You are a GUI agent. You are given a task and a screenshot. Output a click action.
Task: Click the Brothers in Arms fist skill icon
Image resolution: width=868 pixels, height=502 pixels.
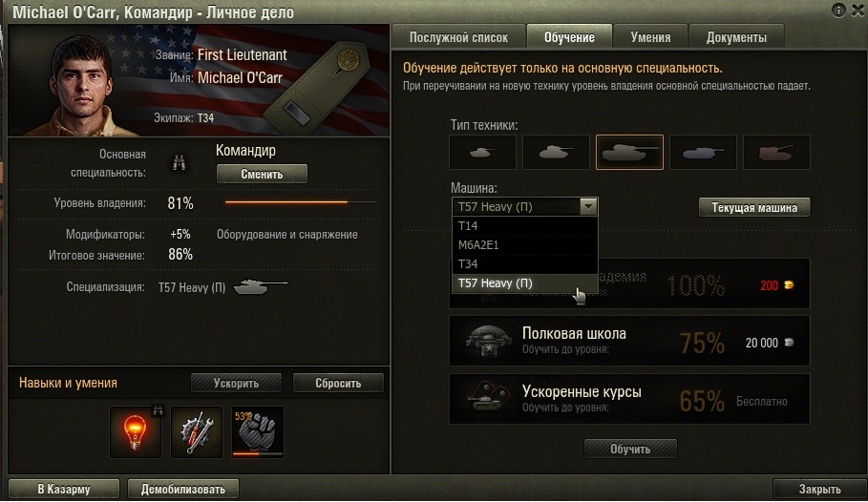click(258, 432)
